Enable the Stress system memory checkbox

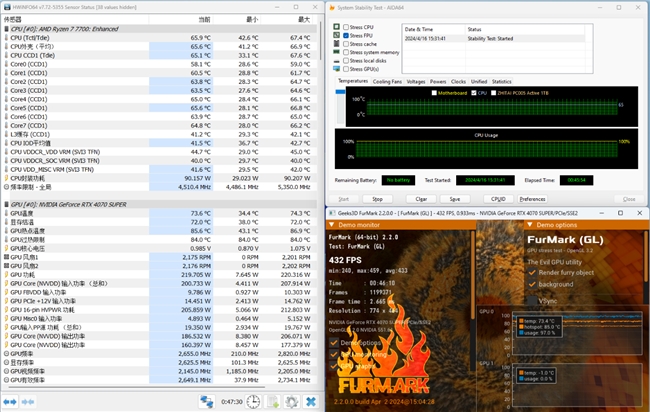pyautogui.click(x=346, y=52)
